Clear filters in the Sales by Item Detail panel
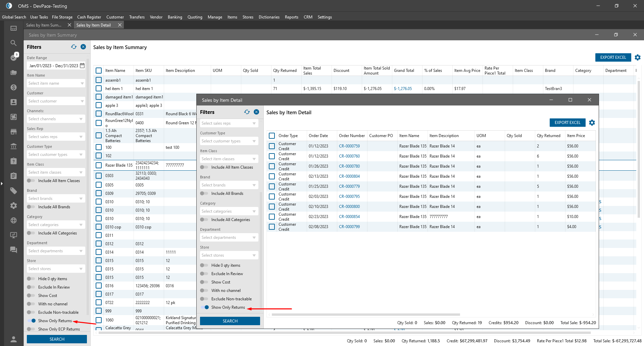The height and width of the screenshot is (346, 644). click(256, 112)
